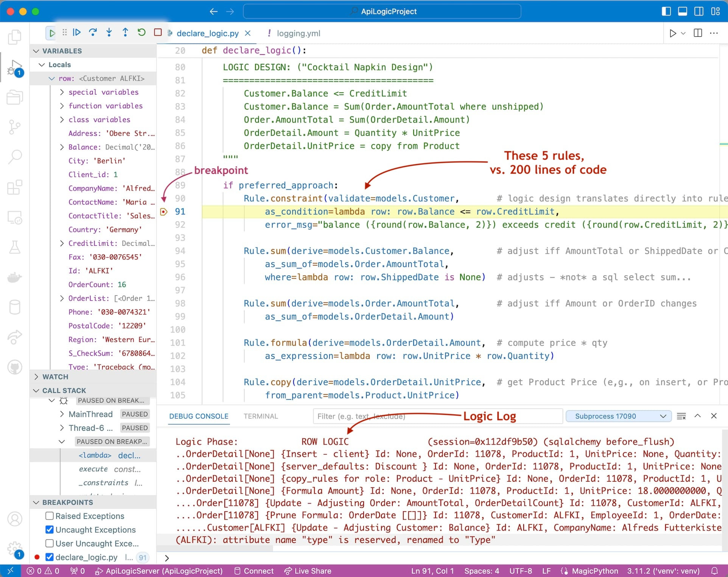728x577 pixels.
Task: Customize layout icon in title bar
Action: pyautogui.click(x=716, y=11)
